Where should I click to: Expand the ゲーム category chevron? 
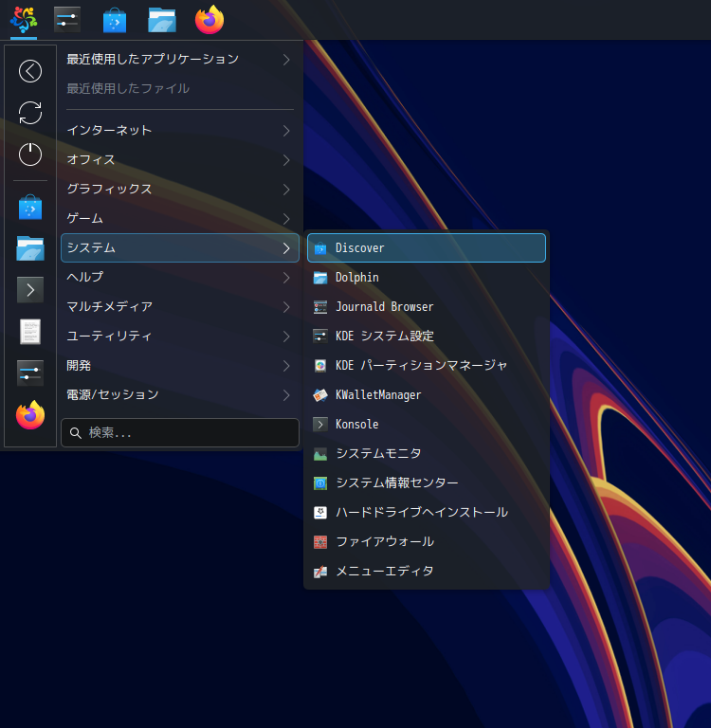point(286,219)
